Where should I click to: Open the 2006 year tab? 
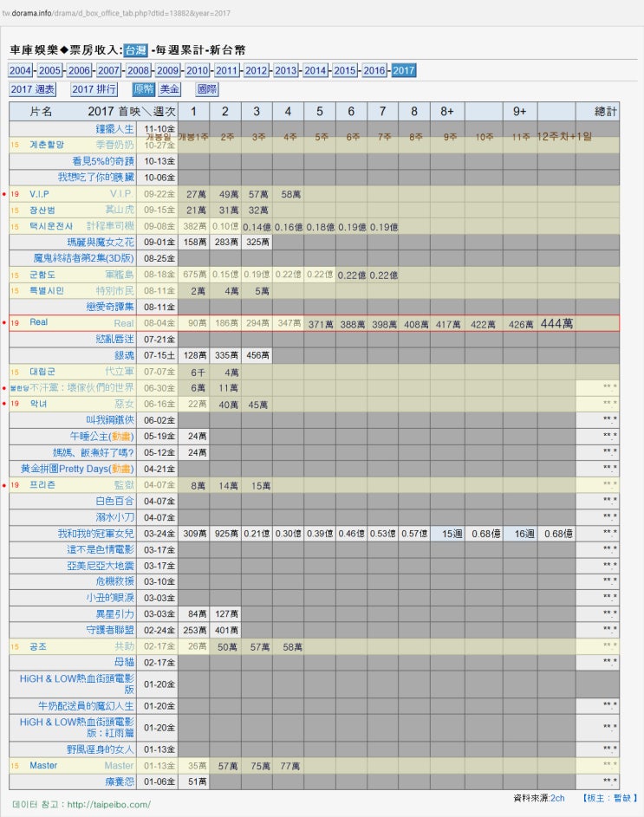point(79,70)
